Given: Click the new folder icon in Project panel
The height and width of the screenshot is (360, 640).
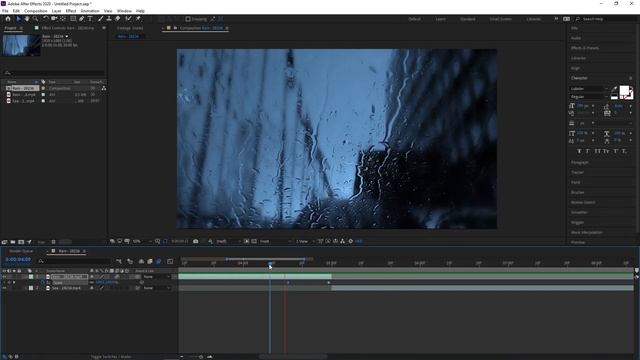Looking at the screenshot, I should tap(13, 242).
